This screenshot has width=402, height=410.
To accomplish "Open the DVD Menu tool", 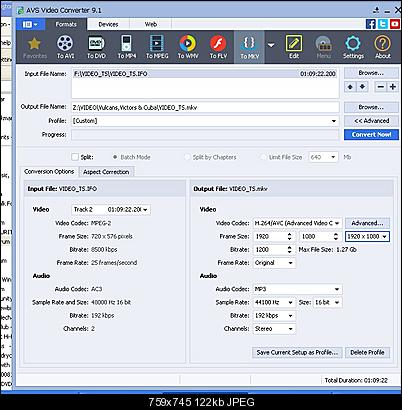I will [323, 48].
